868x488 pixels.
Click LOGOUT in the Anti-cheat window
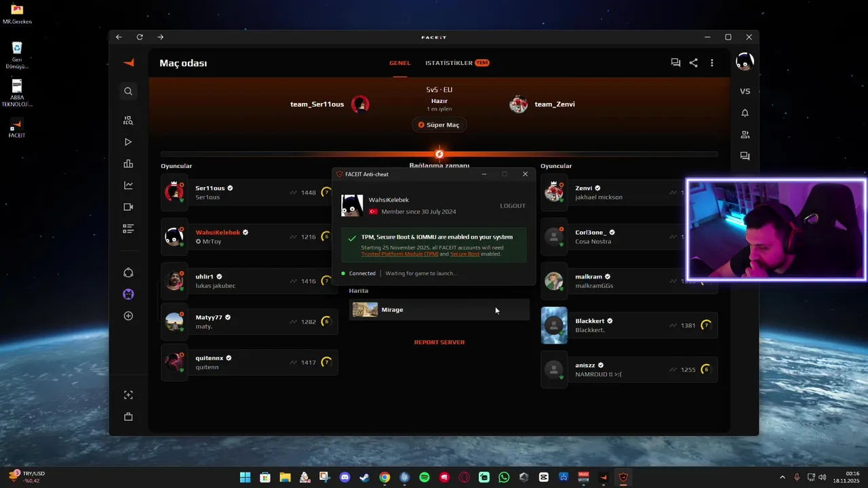click(513, 205)
